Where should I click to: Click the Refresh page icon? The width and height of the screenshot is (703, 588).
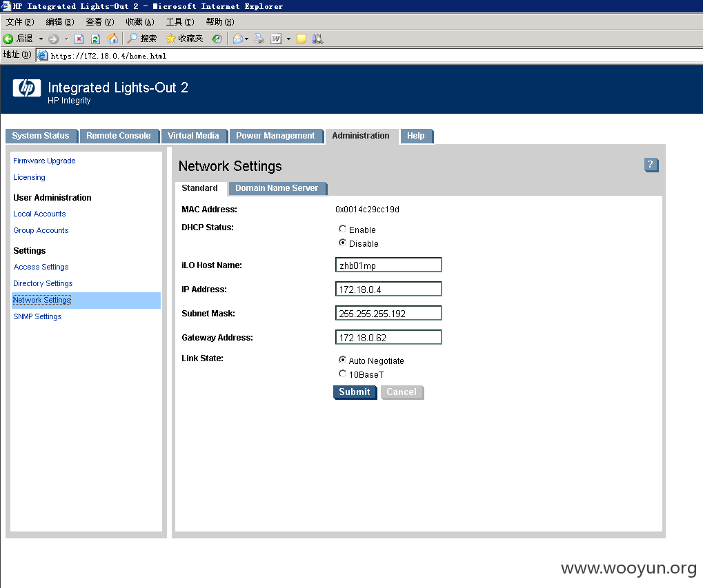[95, 39]
